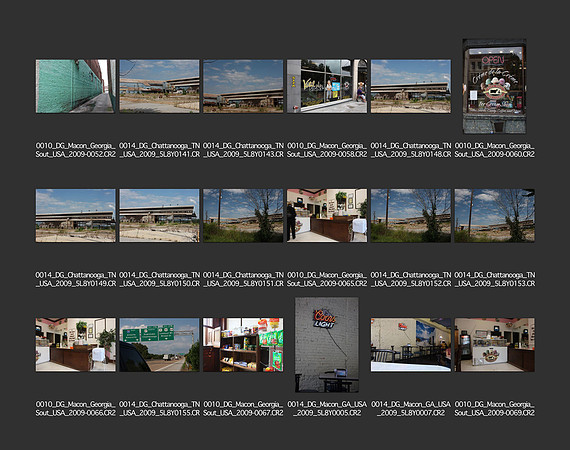570x450 pixels.
Task: Click filename ending 2009-0060.CR2
Action: pyautogui.click(x=494, y=150)
